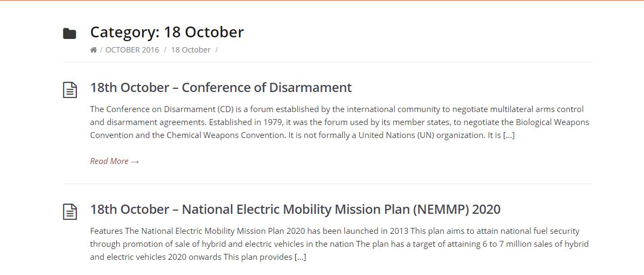Click the [...] ending the NEMMP excerpt
644x275 pixels.
[x=300, y=257]
